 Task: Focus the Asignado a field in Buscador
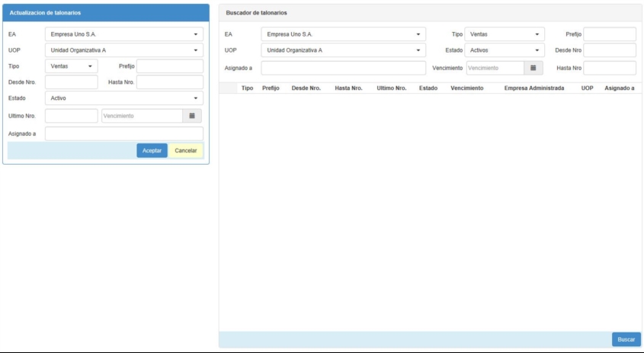343,68
